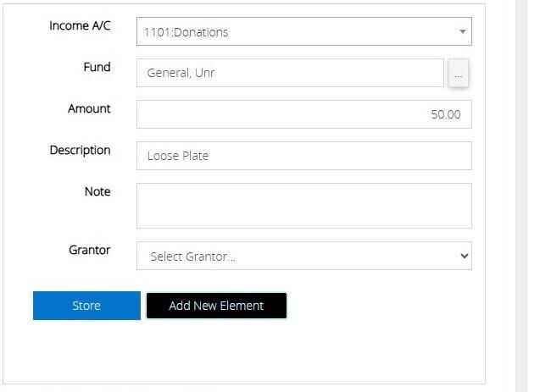540x392 pixels.
Task: Select the Description field with Loose Plate
Action: [x=303, y=156]
